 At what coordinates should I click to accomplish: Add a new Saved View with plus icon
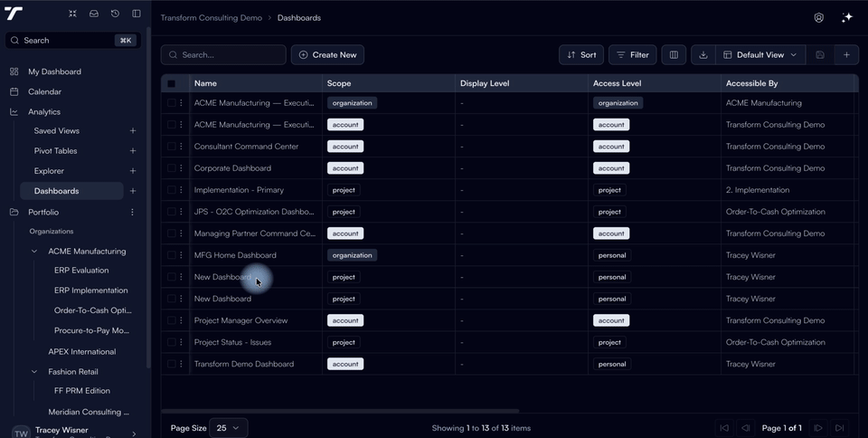click(133, 130)
